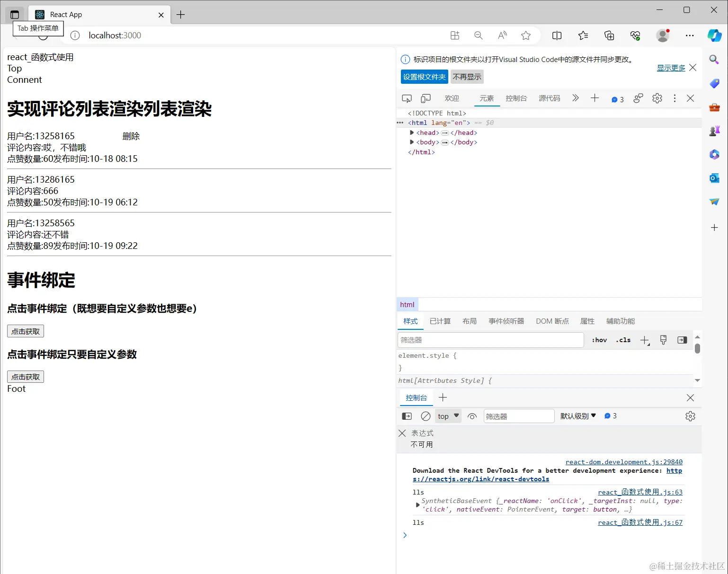Open sidebar search icon
The width and height of the screenshot is (728, 574).
714,60
